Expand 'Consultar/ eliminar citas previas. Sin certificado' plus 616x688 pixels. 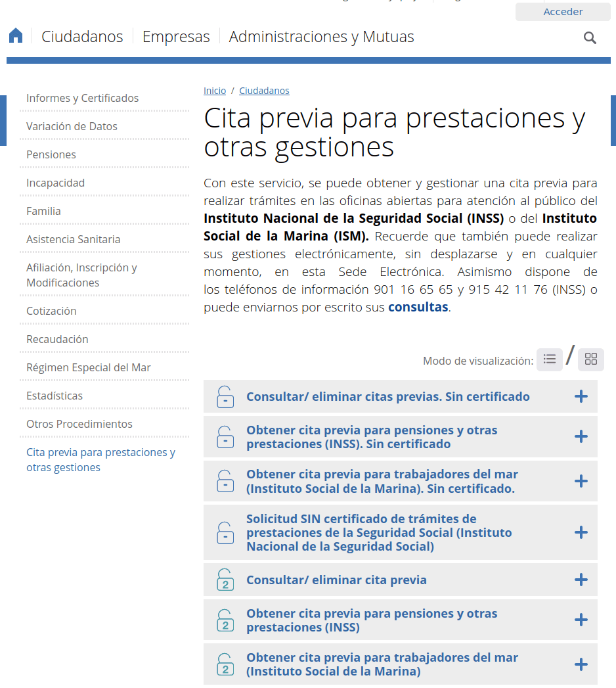tap(581, 397)
